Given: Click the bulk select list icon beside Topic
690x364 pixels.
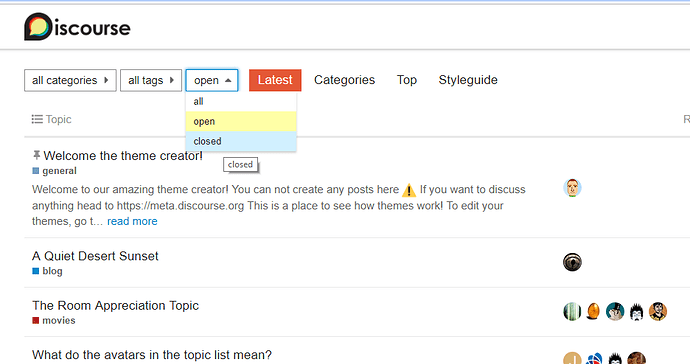Looking at the screenshot, I should (37, 119).
